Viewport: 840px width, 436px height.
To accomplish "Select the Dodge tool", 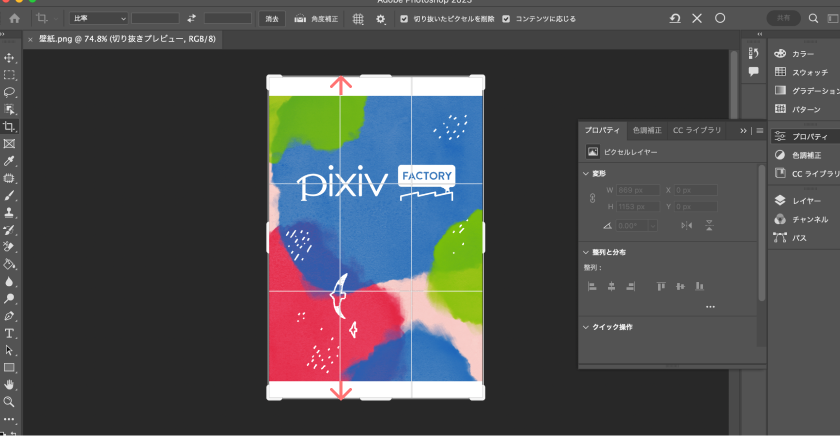I will [x=9, y=298].
